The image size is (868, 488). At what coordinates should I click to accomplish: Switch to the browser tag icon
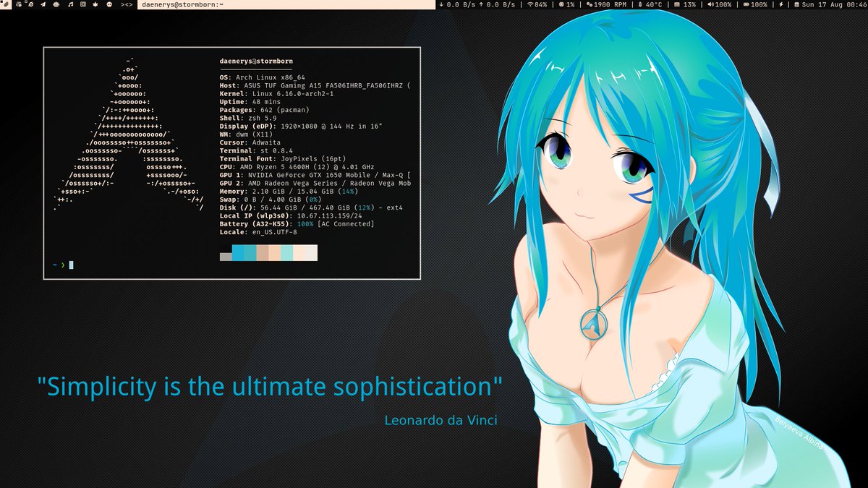(31, 4)
